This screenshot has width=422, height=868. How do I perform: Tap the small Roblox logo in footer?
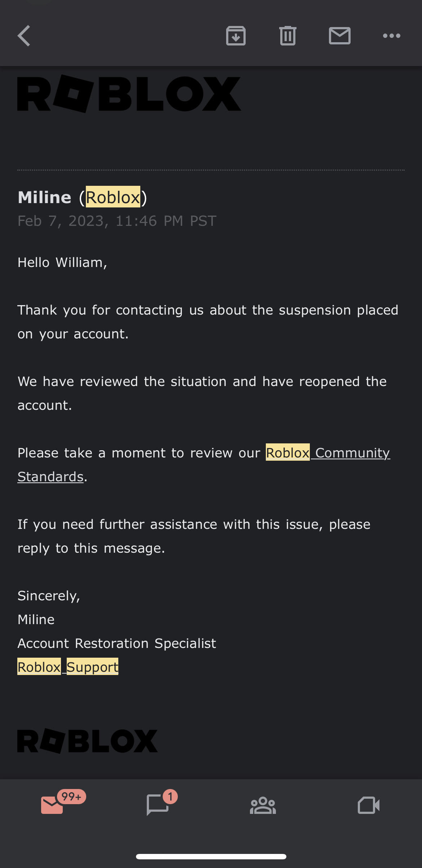[x=87, y=741]
